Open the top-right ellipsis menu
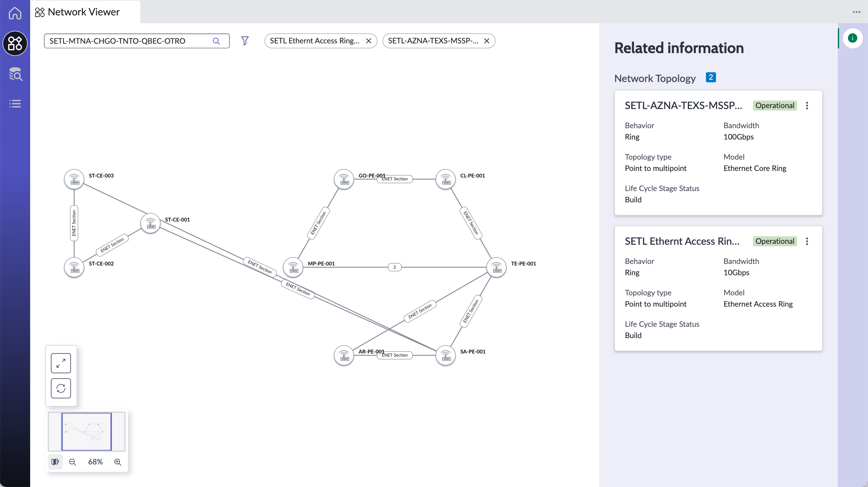 pyautogui.click(x=857, y=12)
